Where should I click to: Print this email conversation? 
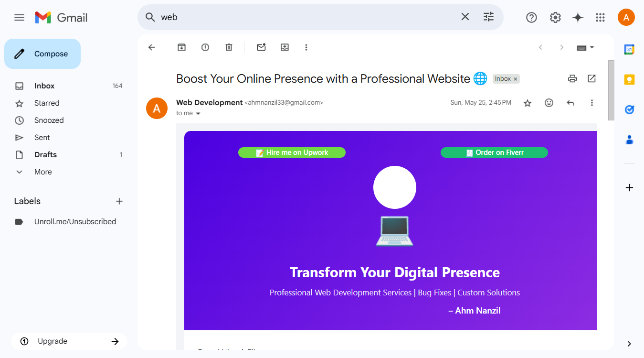click(x=572, y=79)
